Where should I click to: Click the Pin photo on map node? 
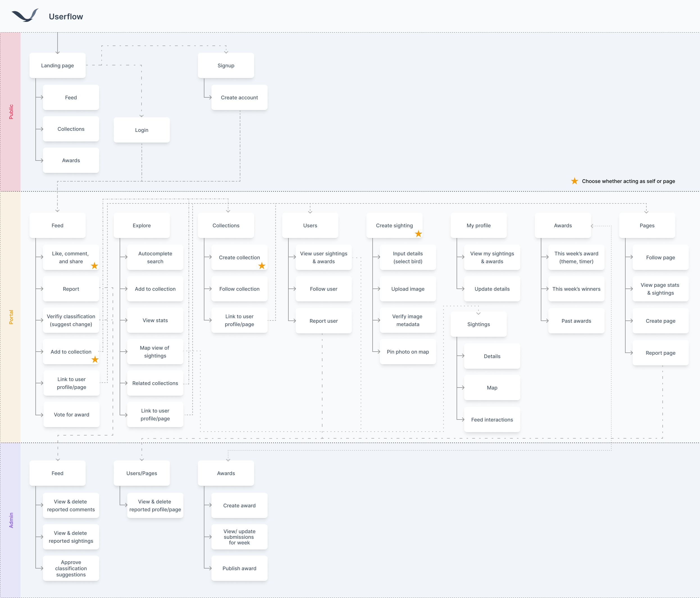tap(408, 352)
